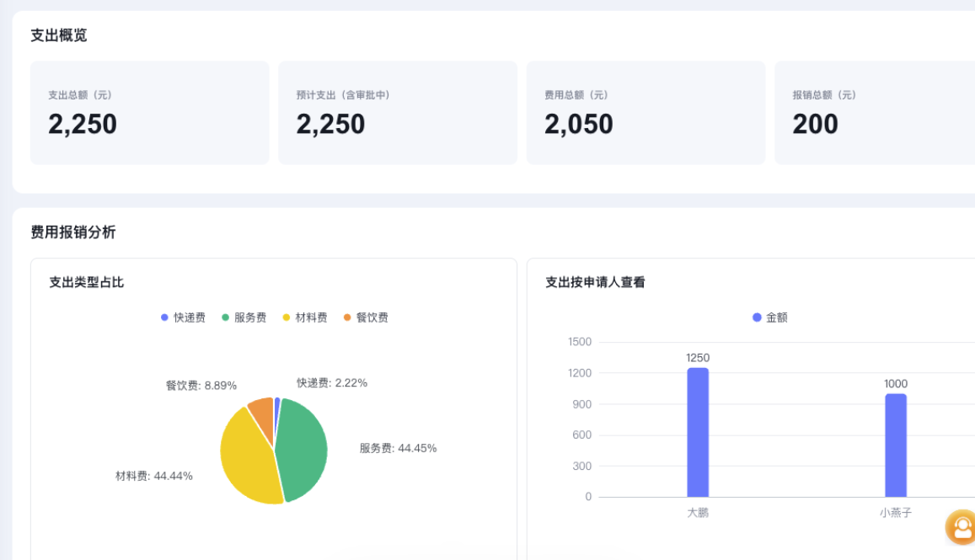975x560 pixels.
Task: Select the 预计支出（含审批中） card
Action: coord(398,113)
